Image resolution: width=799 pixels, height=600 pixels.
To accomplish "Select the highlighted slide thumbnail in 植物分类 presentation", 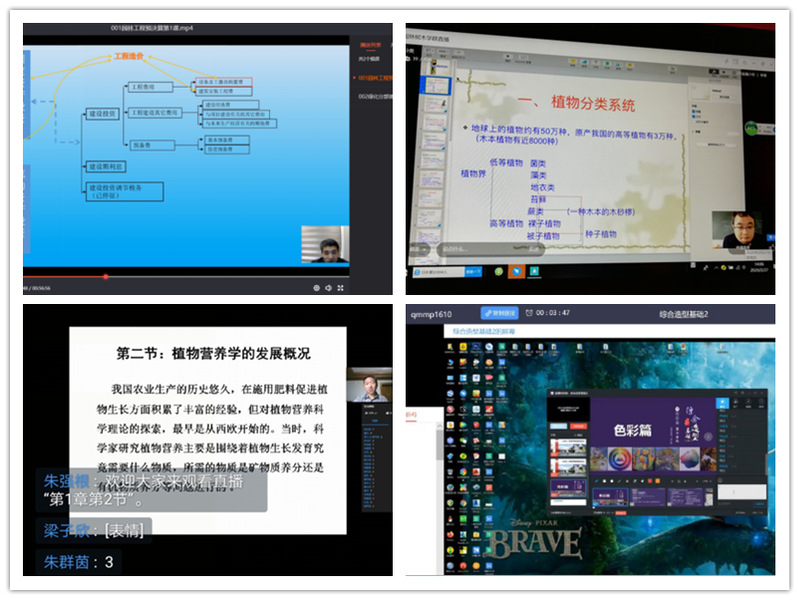I will pos(435,85).
